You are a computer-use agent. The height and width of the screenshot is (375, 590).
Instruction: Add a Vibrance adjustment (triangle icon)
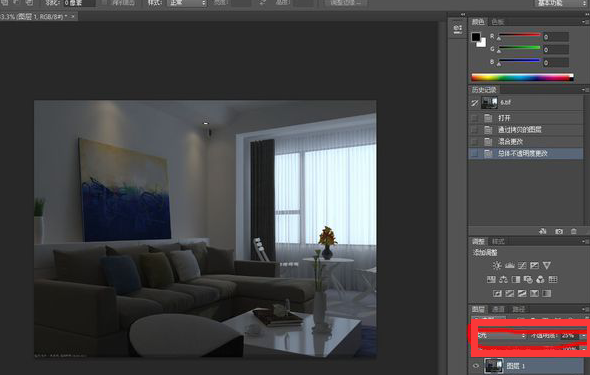547,266
